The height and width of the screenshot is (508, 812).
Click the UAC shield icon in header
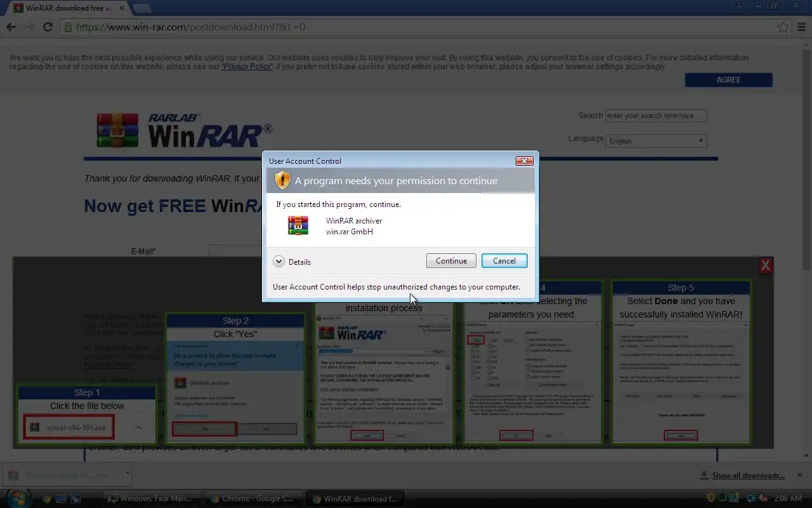coord(282,180)
